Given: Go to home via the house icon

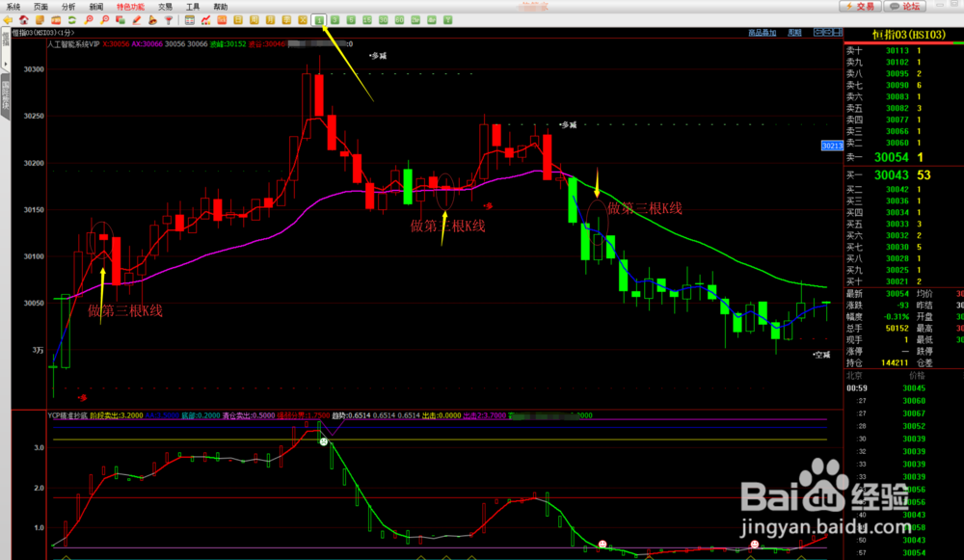Looking at the screenshot, I should pyautogui.click(x=23, y=20).
